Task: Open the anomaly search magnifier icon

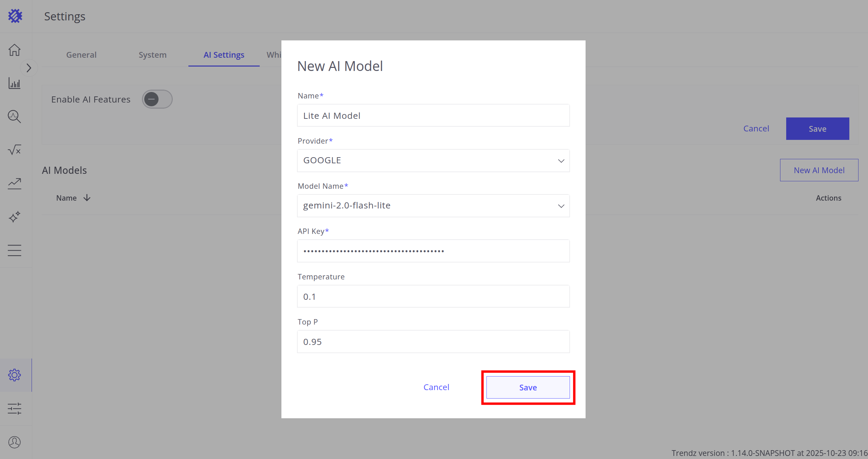Action: (x=14, y=116)
